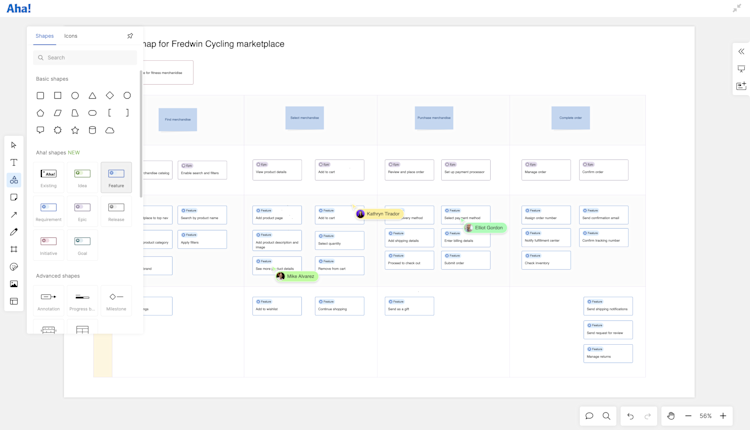The width and height of the screenshot is (750, 430).
Task: Select the 'View product details' card
Action: click(x=277, y=170)
